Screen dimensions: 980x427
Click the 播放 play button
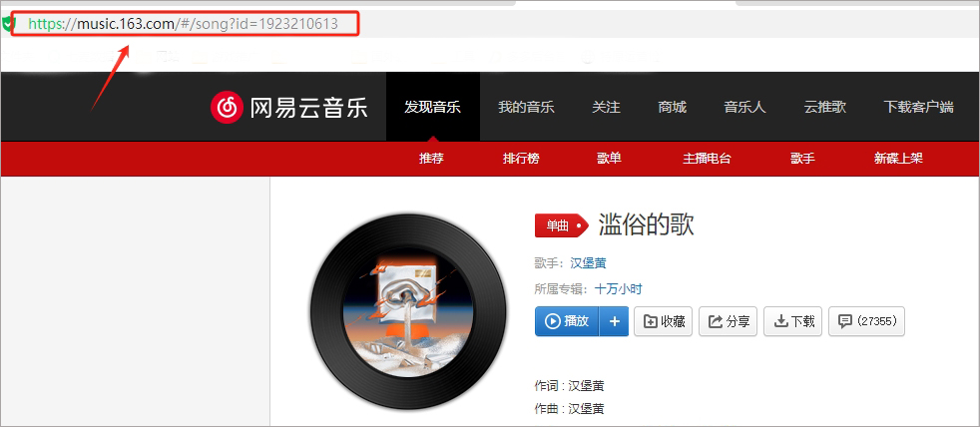coord(567,321)
